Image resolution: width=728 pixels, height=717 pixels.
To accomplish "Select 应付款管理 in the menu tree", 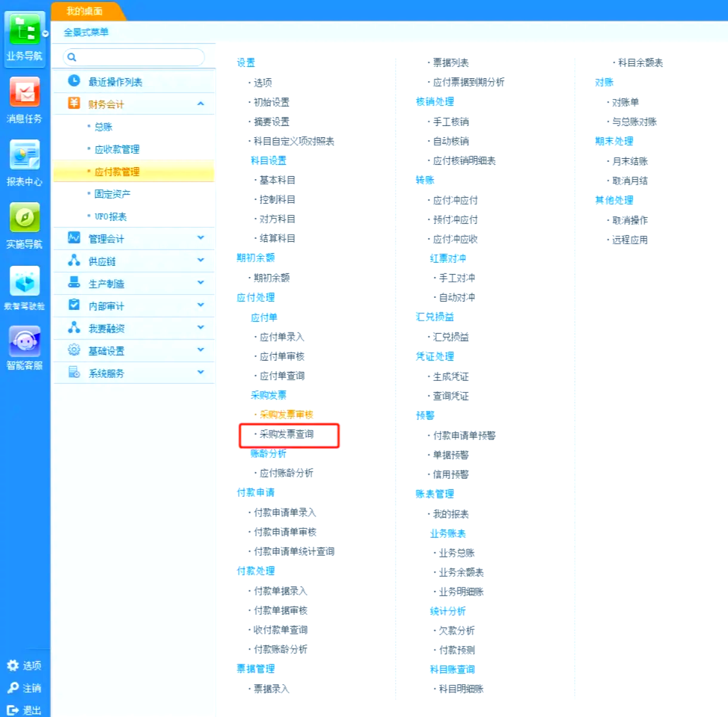I will click(x=117, y=172).
